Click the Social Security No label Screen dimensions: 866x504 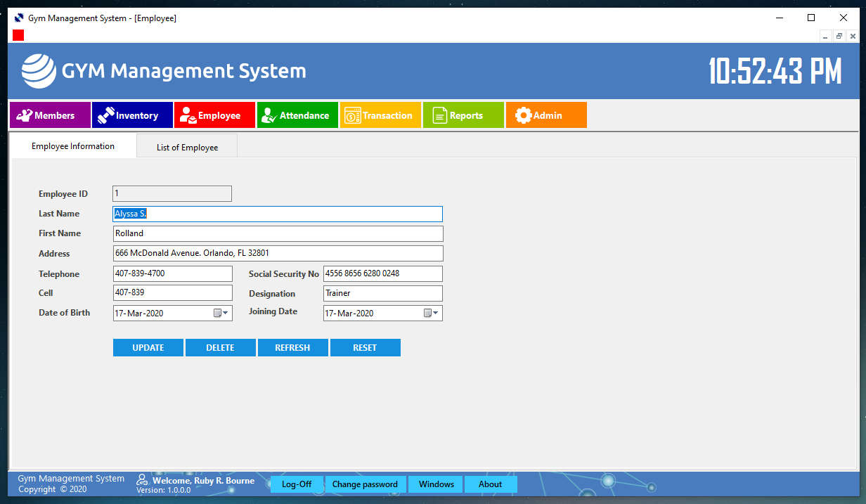[x=284, y=274]
